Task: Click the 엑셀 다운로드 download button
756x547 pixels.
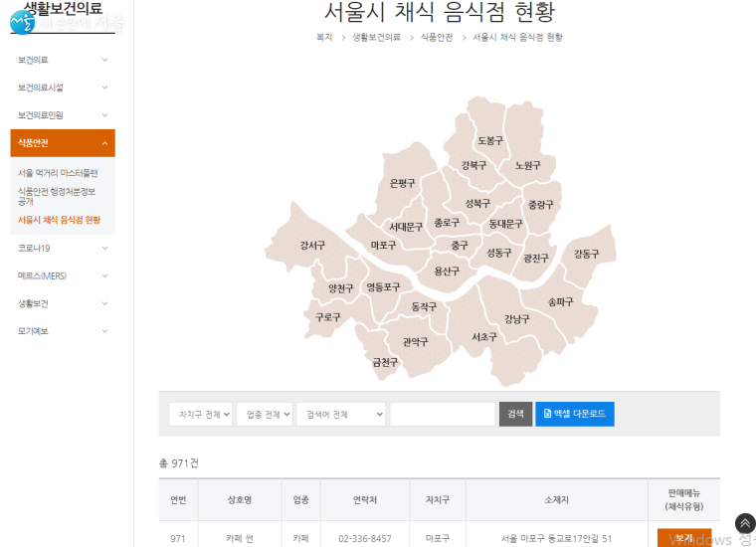Action: 575,414
